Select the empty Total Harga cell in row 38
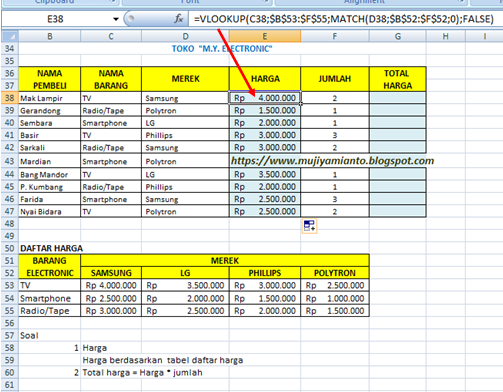Image resolution: width=503 pixels, height=392 pixels. (398, 98)
